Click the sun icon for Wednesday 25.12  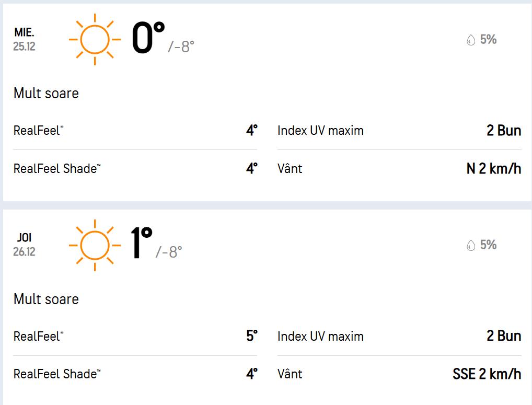[95, 40]
